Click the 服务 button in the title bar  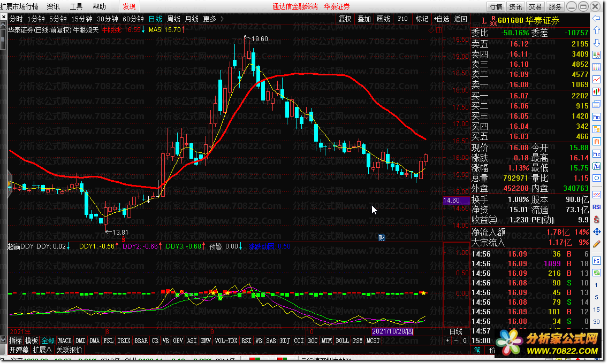tap(555, 6)
